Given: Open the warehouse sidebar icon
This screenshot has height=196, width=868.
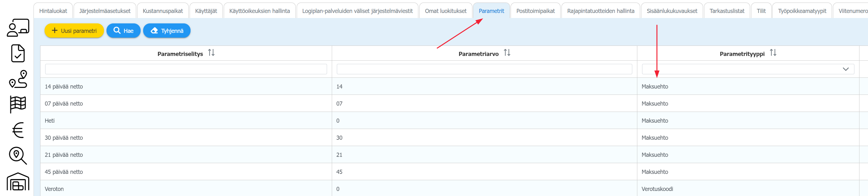Looking at the screenshot, I should [18, 182].
